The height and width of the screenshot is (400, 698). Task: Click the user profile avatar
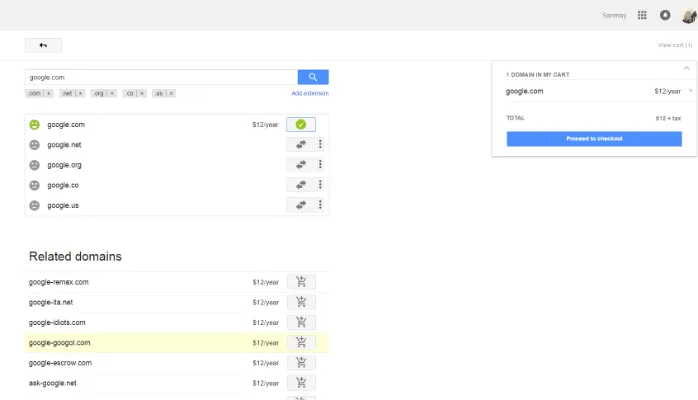point(688,15)
